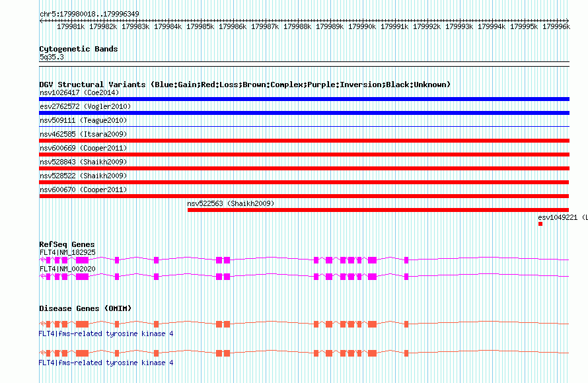Click the 179993k ruler position
Image resolution: width=588 pixels, height=383 pixels.
tap(459, 26)
